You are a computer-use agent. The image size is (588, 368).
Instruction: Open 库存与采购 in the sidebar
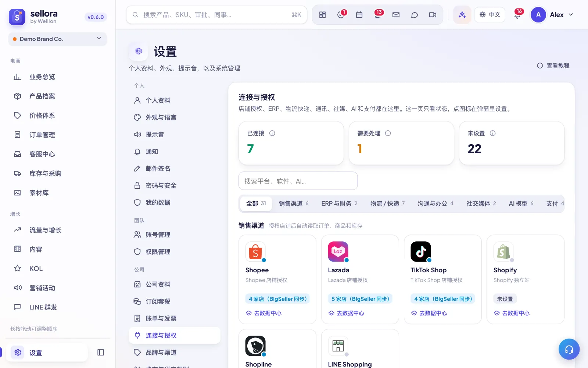point(58,173)
